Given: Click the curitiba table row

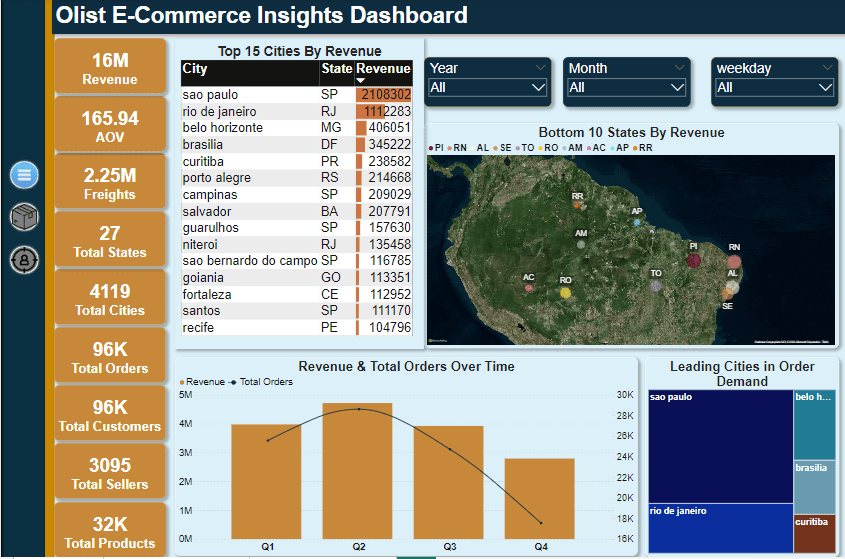Looking at the screenshot, I should click(x=297, y=161).
